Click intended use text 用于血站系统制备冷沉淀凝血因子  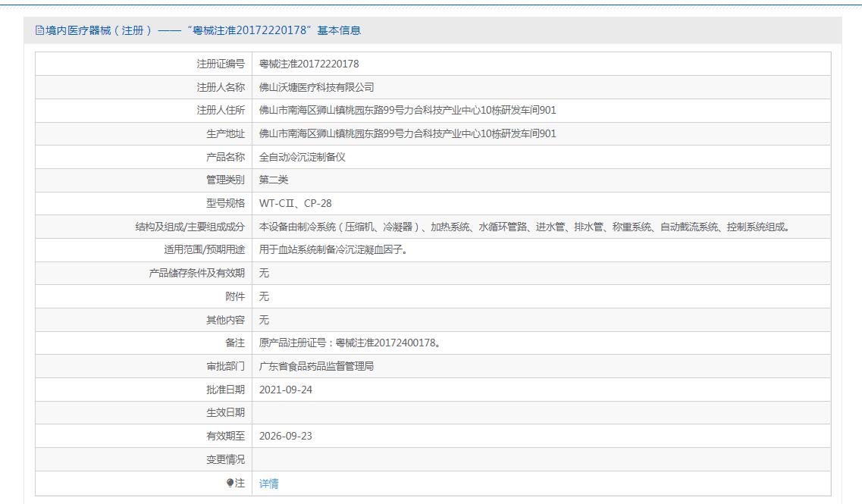[334, 250]
